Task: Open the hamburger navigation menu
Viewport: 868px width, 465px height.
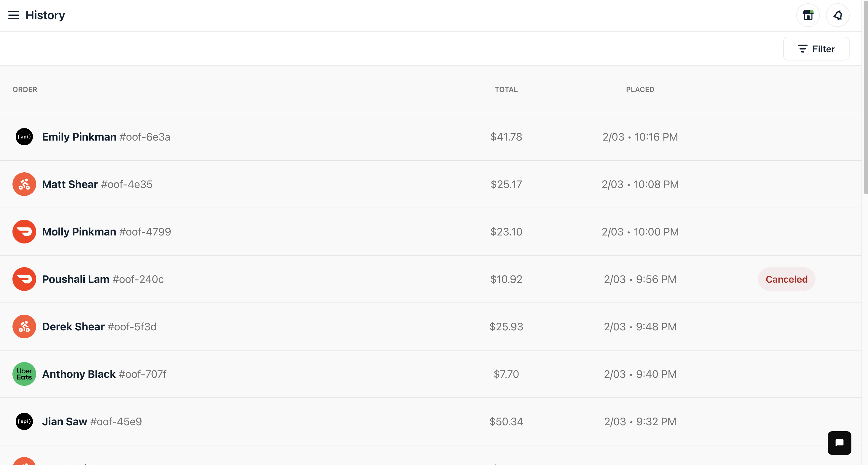Action: click(x=13, y=15)
